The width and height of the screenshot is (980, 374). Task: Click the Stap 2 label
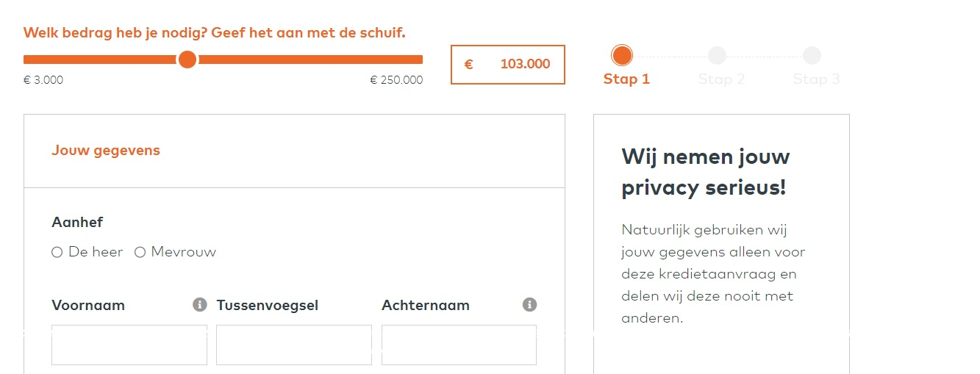point(721,79)
